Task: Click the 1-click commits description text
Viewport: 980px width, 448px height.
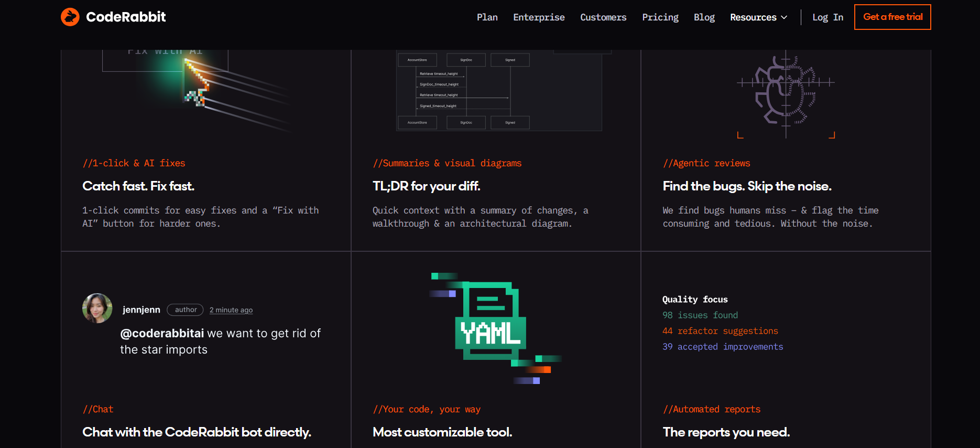Action: pyautogui.click(x=201, y=217)
